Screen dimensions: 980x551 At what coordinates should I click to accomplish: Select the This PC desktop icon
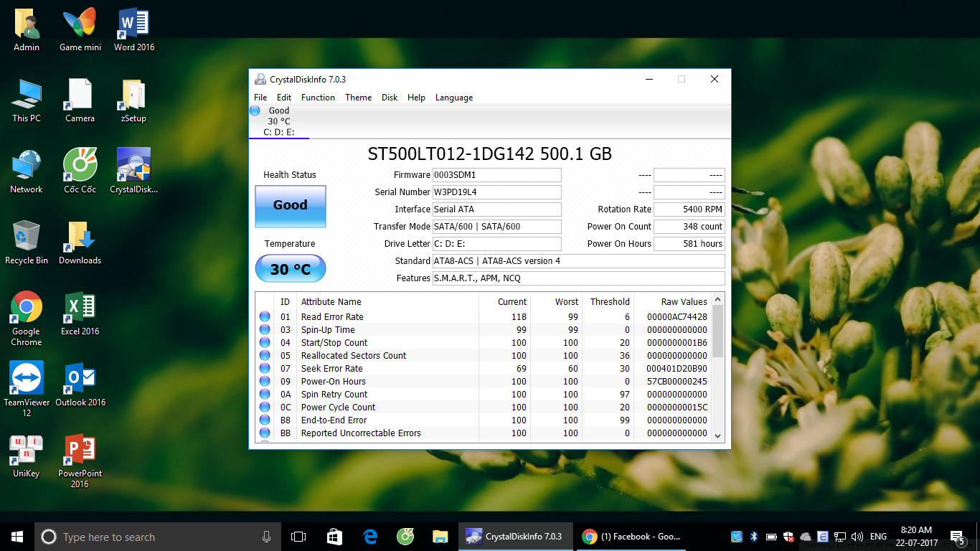pyautogui.click(x=27, y=101)
